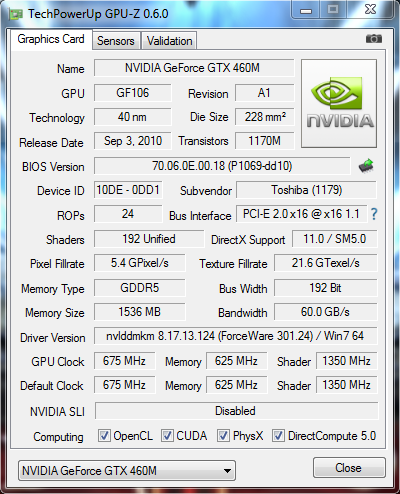Click the Transistors field 1170M
Image resolution: width=400 pixels, height=494 pixels.
point(265,141)
